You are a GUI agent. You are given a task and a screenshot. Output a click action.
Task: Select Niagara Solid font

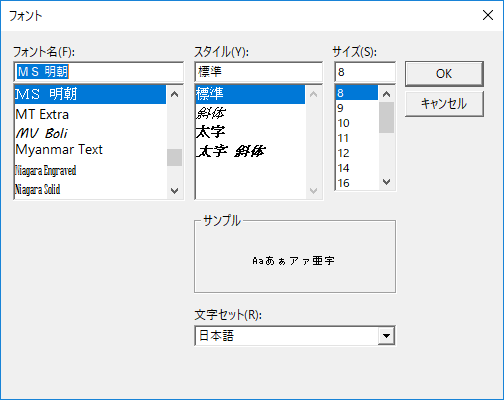coord(90,190)
